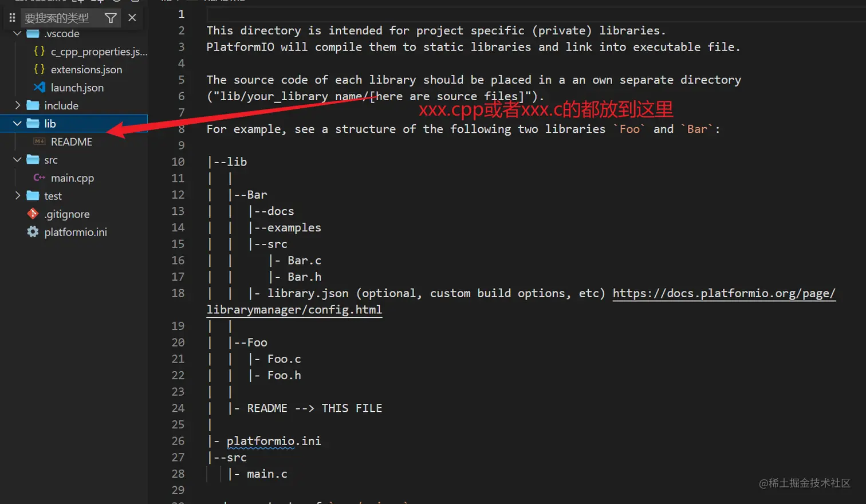The height and width of the screenshot is (504, 866).
Task: Click the git icon of .gitignore
Action: [33, 214]
